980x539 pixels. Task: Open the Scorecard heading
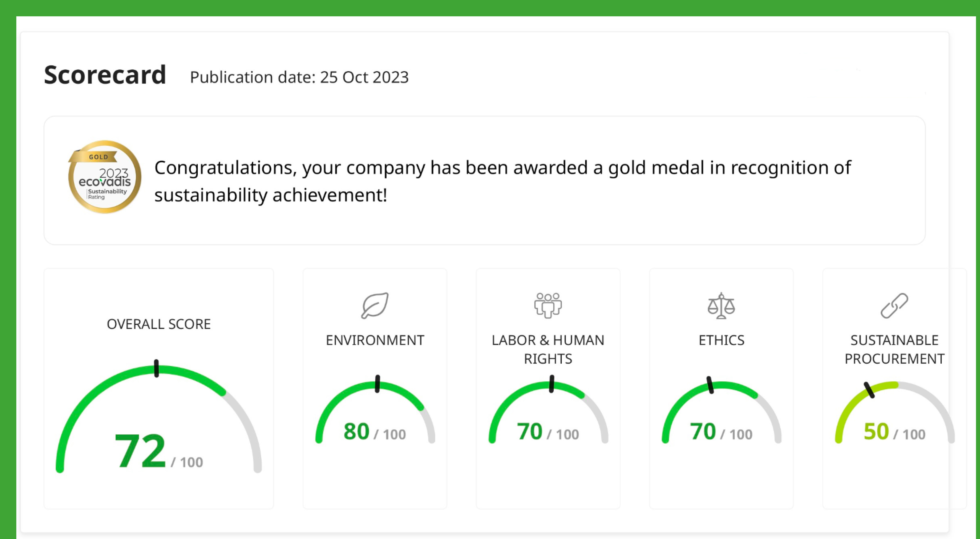(x=105, y=75)
